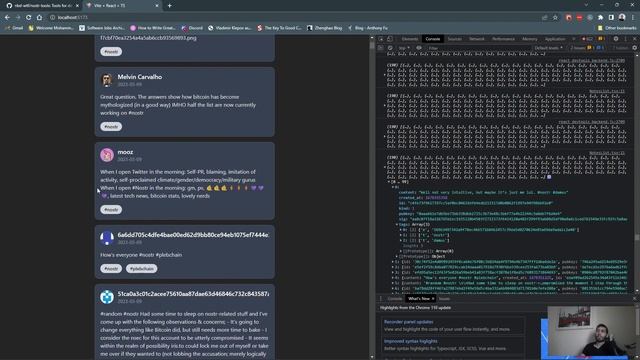Open the DevTools more options menu

625,39
